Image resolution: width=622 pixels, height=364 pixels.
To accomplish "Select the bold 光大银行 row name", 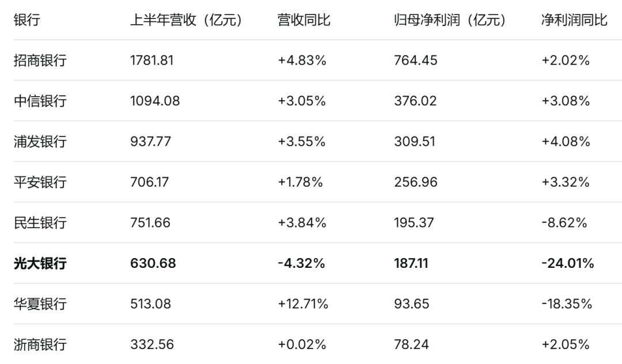I will pyautogui.click(x=40, y=263).
